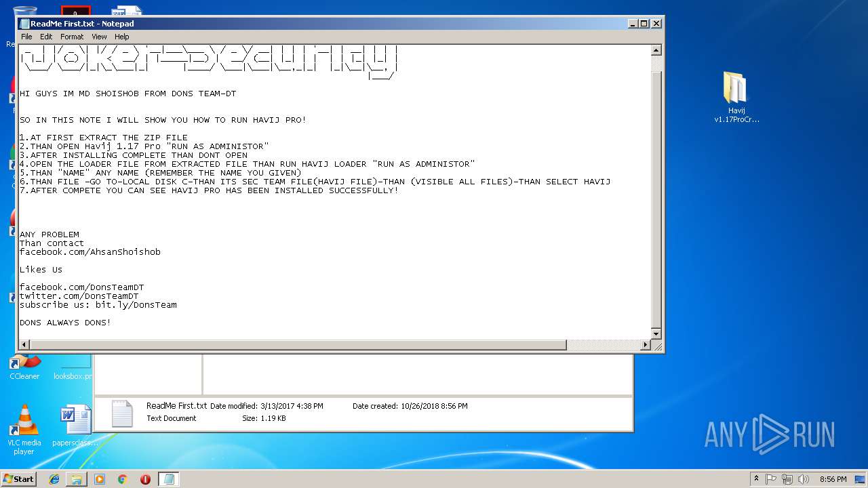Click the DONS ALWAYS DONS! line
The width and height of the screenshot is (868, 488).
coord(65,323)
